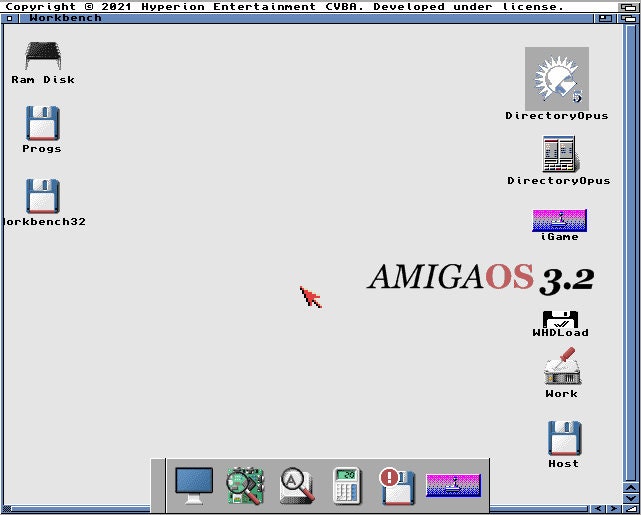Screen dimensions: 641x515
Task: Launch iGame from the dock
Action: coord(453,486)
